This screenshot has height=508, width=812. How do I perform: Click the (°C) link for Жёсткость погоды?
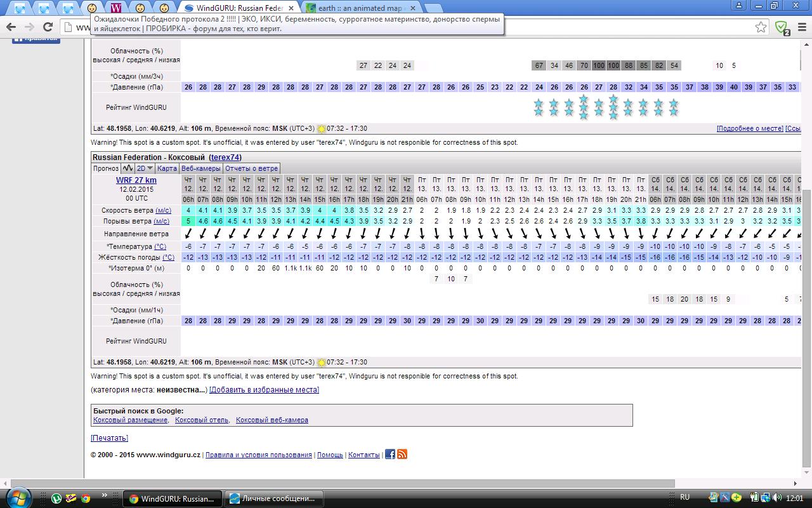pyautogui.click(x=168, y=257)
